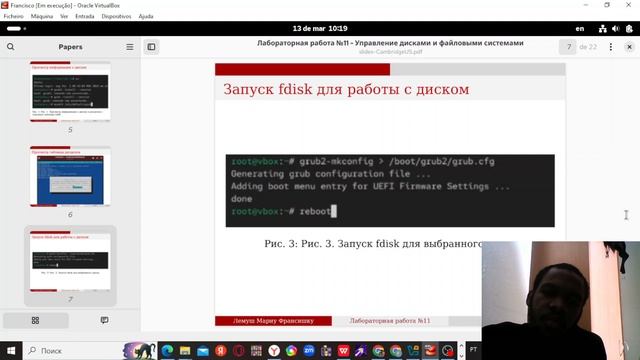Select page 6 thumbnail
The height and width of the screenshot is (360, 640).
click(70, 176)
